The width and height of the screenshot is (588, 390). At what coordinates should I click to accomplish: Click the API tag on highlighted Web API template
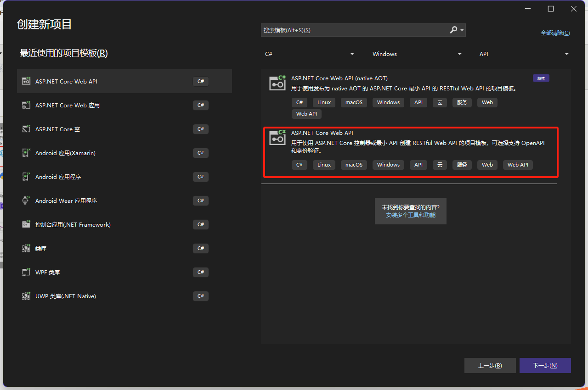(x=418, y=165)
